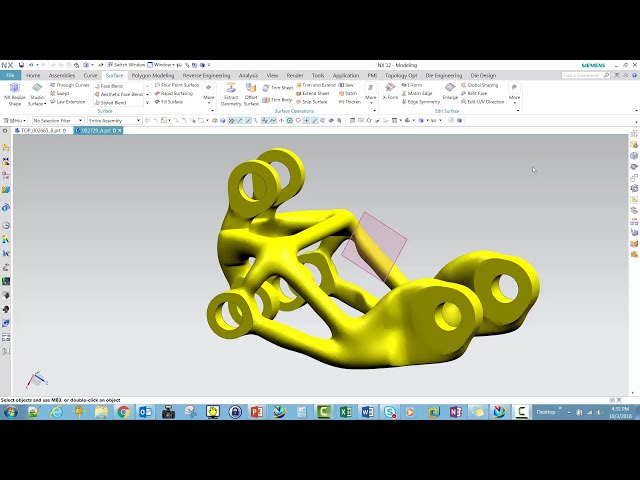
Task: Click the Extract Geometry tool
Action: tap(231, 94)
